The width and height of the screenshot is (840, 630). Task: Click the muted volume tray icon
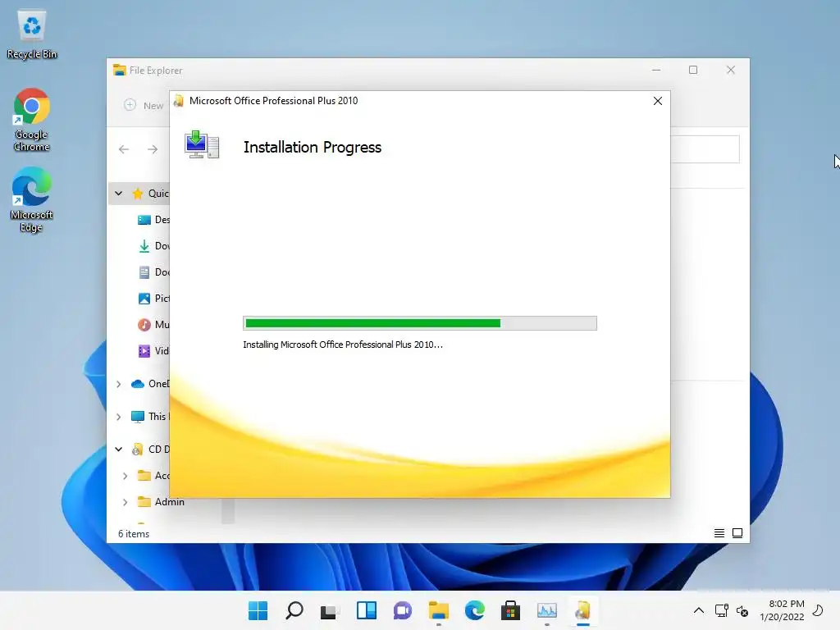coord(742,610)
